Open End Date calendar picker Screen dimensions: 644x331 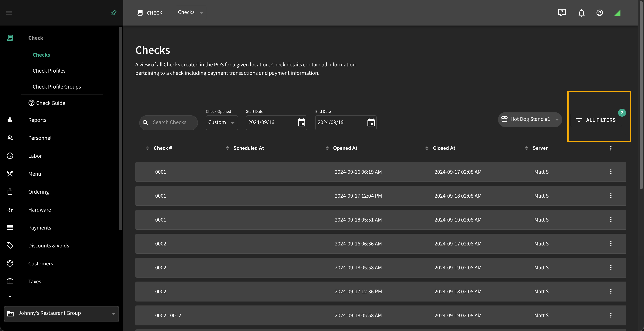click(x=371, y=123)
